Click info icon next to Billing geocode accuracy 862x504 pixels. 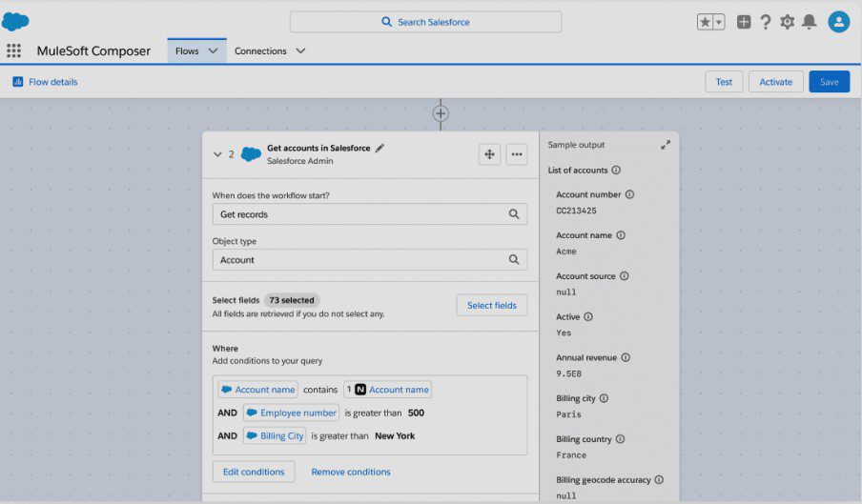[659, 479]
